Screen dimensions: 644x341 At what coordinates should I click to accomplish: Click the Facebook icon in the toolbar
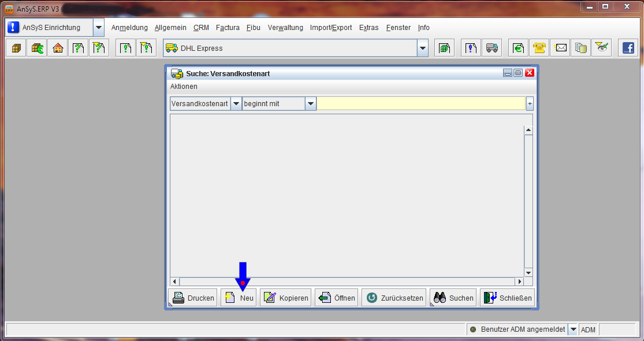(x=627, y=48)
